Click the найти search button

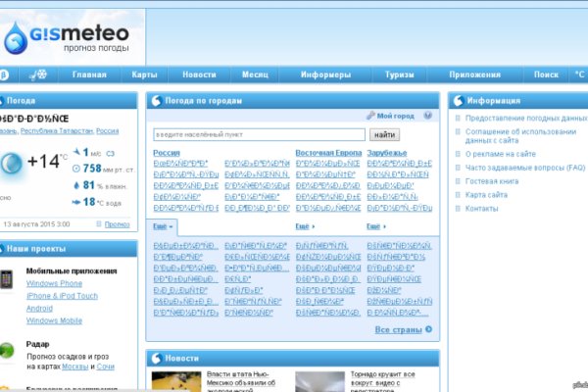point(385,134)
